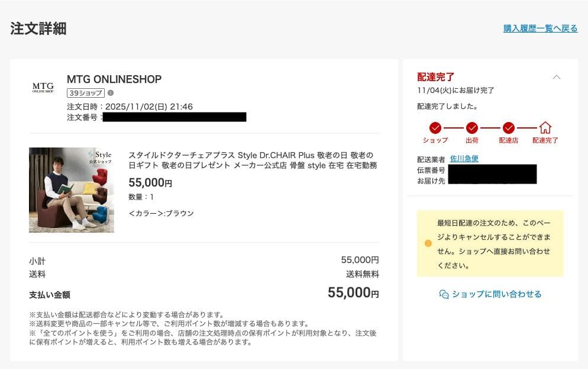Click the 39ショップ badge
This screenshot has width=588, height=369.
pyautogui.click(x=86, y=93)
